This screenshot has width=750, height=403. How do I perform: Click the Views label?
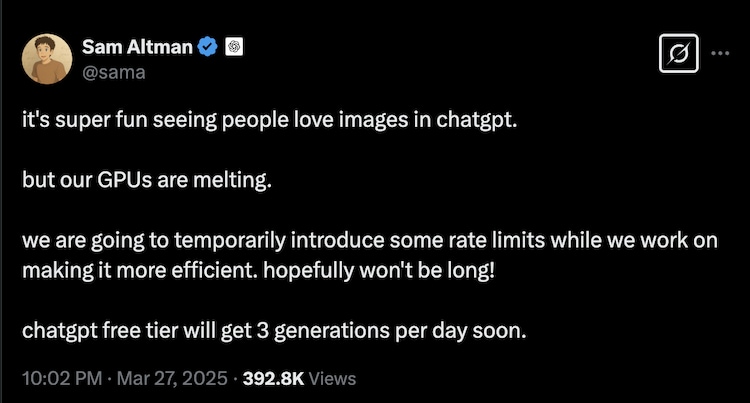point(333,379)
